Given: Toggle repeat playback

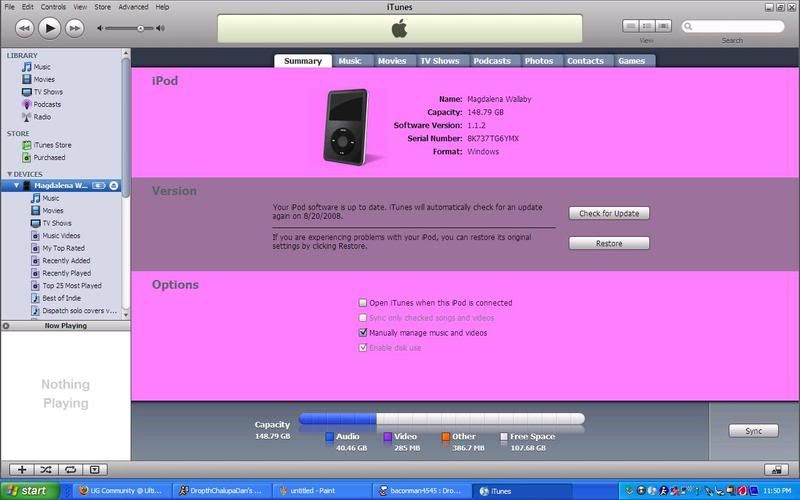Looking at the screenshot, I should click(70, 469).
